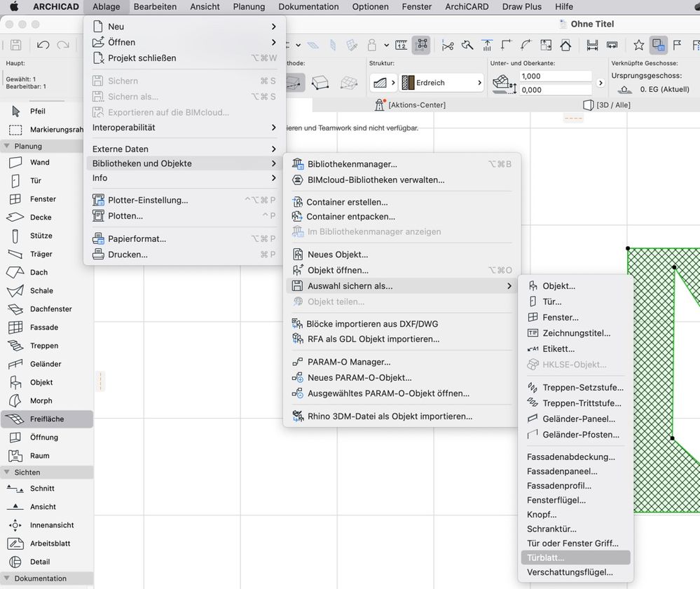Expand the Öffnen submenu
The width and height of the screenshot is (700, 589).
pos(184,42)
